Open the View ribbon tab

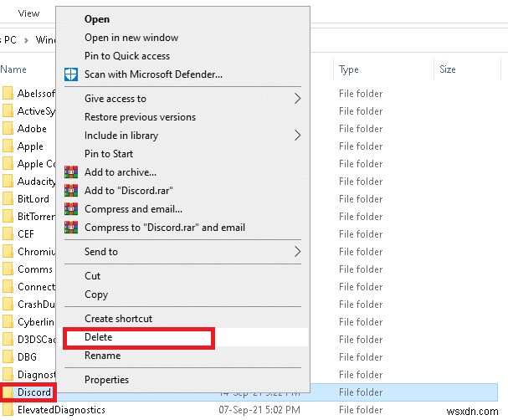[x=28, y=13]
